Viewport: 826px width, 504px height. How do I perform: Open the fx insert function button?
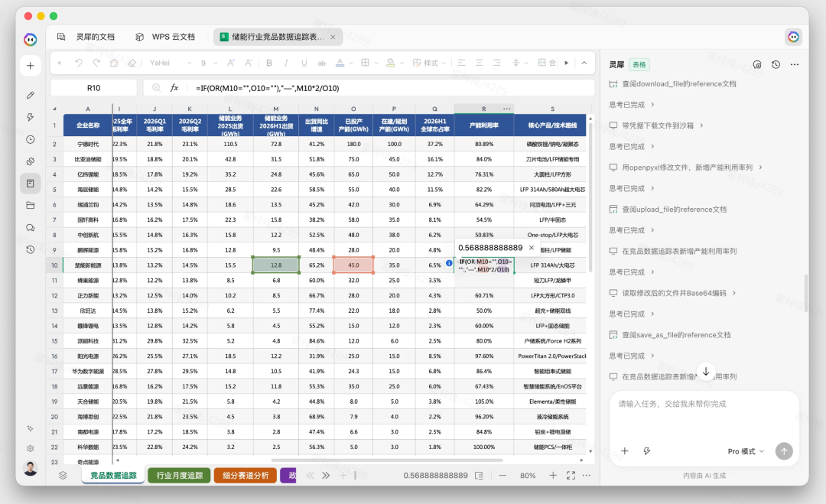[x=174, y=88]
